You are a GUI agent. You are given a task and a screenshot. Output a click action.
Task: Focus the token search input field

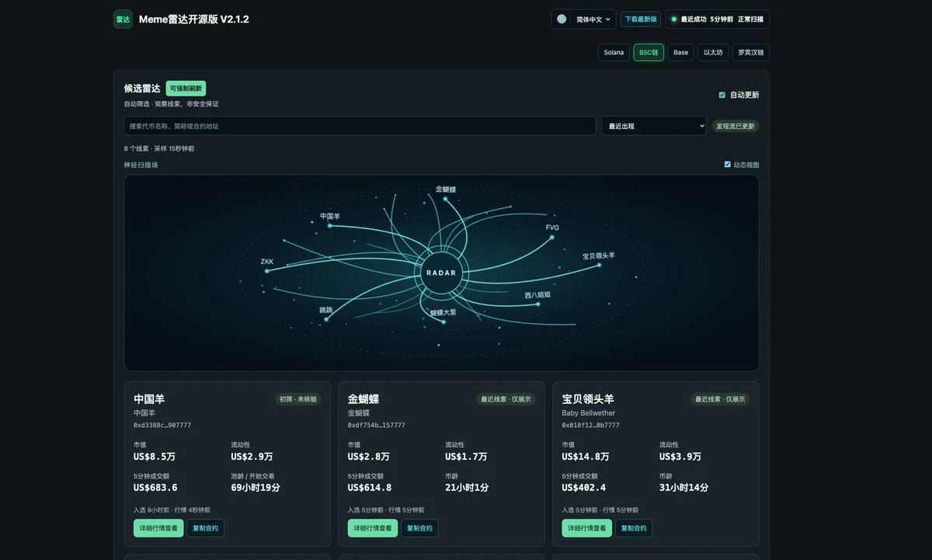360,126
